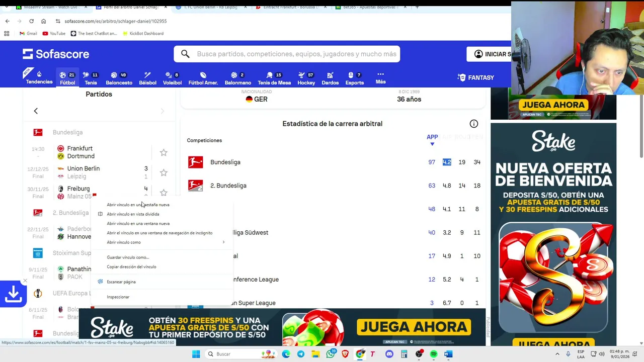This screenshot has width=644, height=362.
Task: Open the Chrome apps grid shortcut
Action: [x=7, y=33]
